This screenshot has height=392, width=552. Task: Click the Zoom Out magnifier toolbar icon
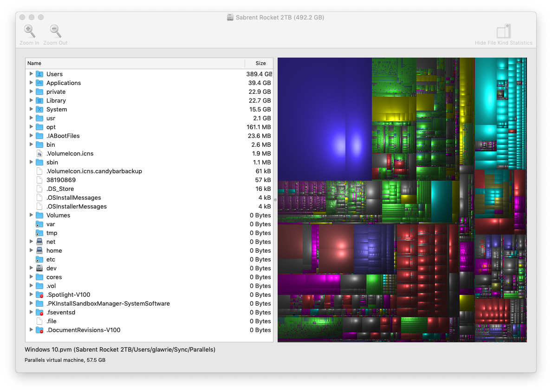[x=55, y=31]
